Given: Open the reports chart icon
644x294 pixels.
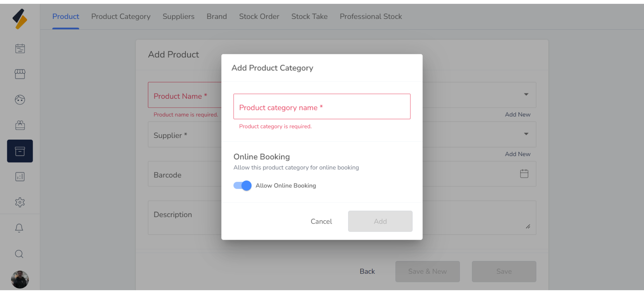Looking at the screenshot, I should 20,177.
